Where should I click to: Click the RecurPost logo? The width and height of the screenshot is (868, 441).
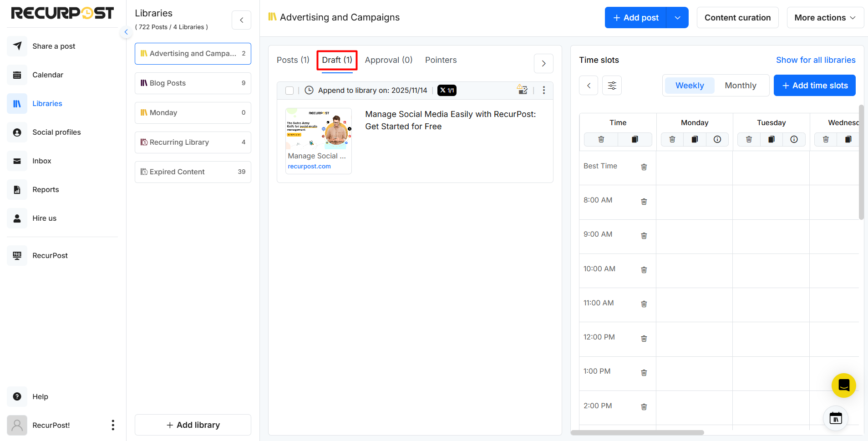point(62,13)
